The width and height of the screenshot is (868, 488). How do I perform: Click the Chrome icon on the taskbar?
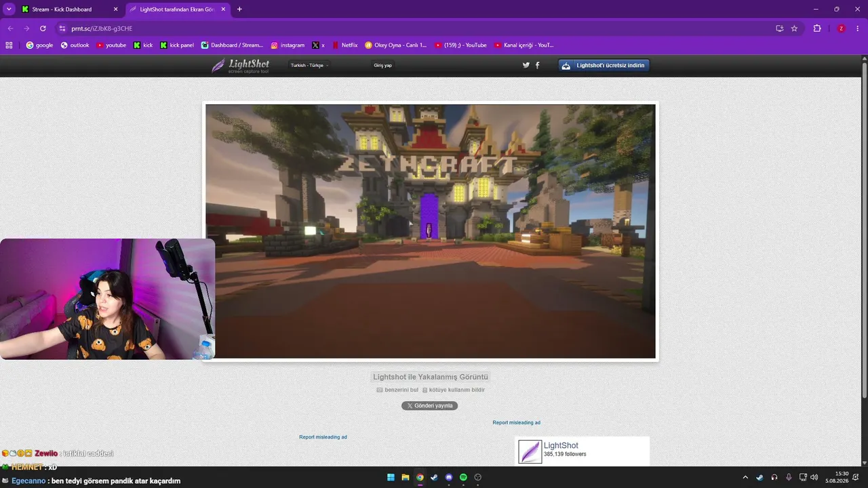click(420, 477)
